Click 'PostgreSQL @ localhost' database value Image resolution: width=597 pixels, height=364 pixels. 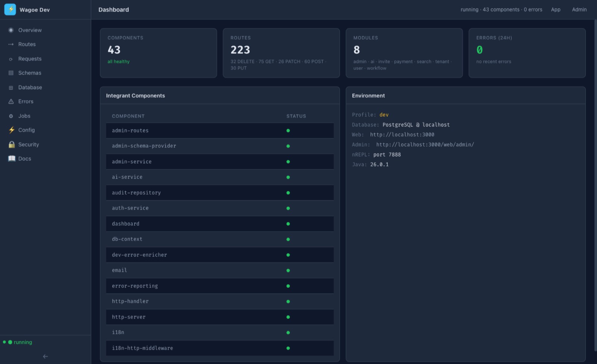tap(416, 125)
